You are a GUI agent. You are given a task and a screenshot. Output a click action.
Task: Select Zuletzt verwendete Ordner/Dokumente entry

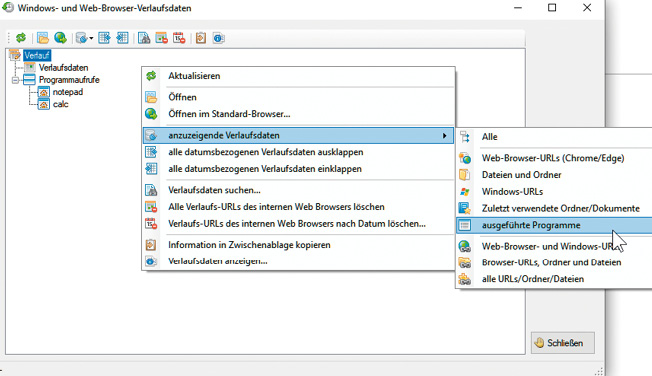[x=554, y=208]
